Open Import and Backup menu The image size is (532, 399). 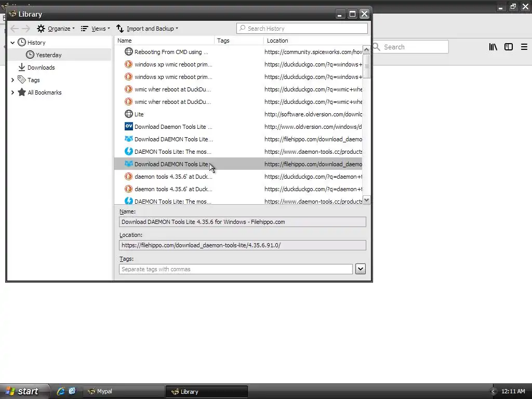tap(147, 29)
